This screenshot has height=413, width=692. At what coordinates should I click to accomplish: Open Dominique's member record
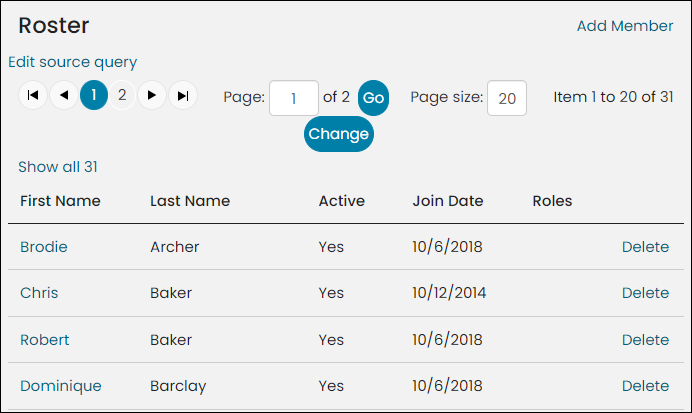(61, 386)
